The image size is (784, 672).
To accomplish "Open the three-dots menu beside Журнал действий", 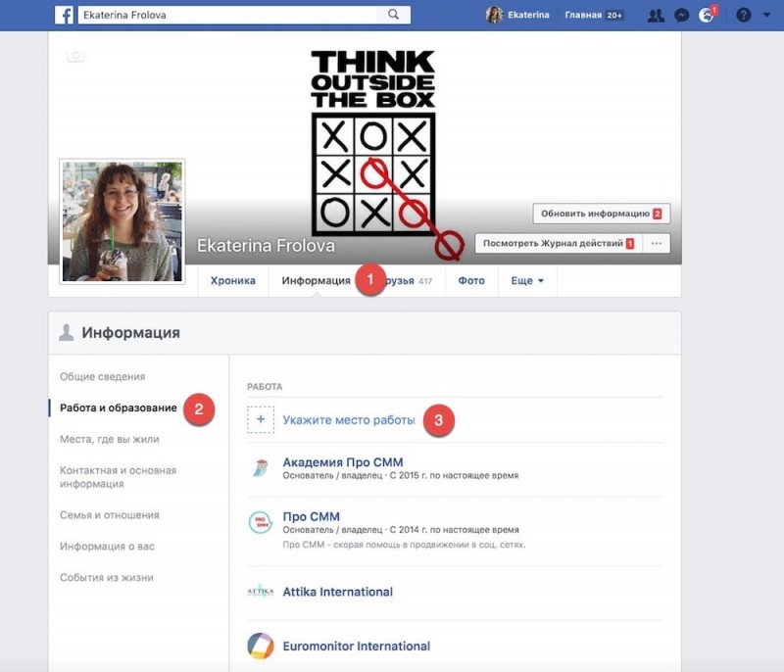I will click(x=657, y=243).
